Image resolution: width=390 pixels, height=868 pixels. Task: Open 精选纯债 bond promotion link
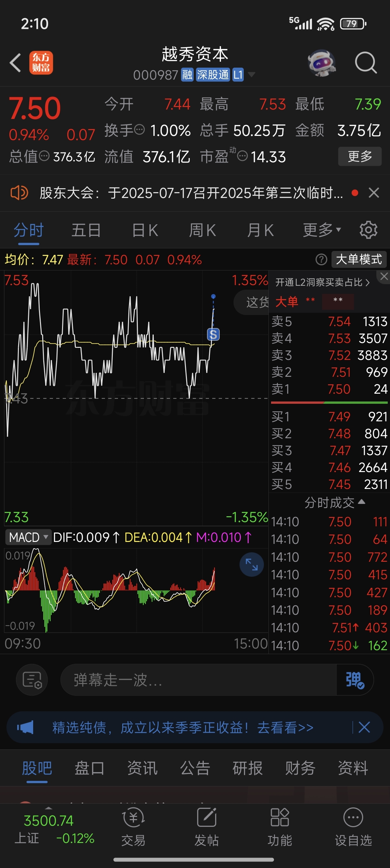pos(183,728)
